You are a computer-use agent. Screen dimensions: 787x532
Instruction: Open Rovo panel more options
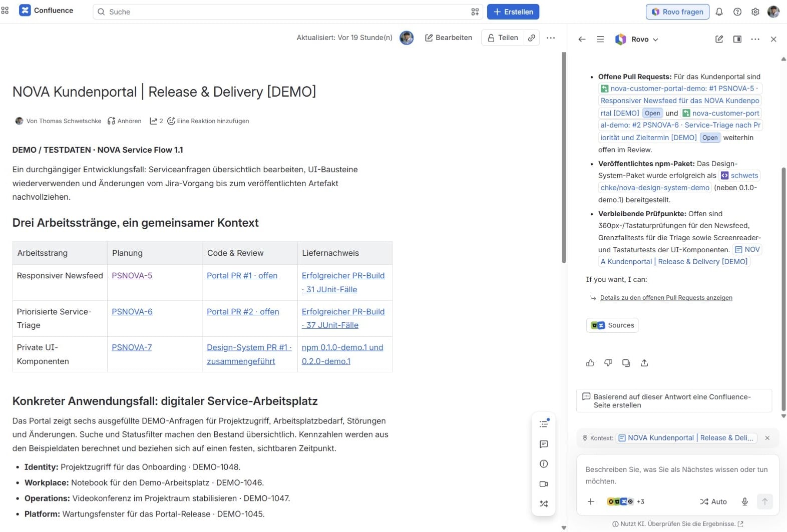755,39
